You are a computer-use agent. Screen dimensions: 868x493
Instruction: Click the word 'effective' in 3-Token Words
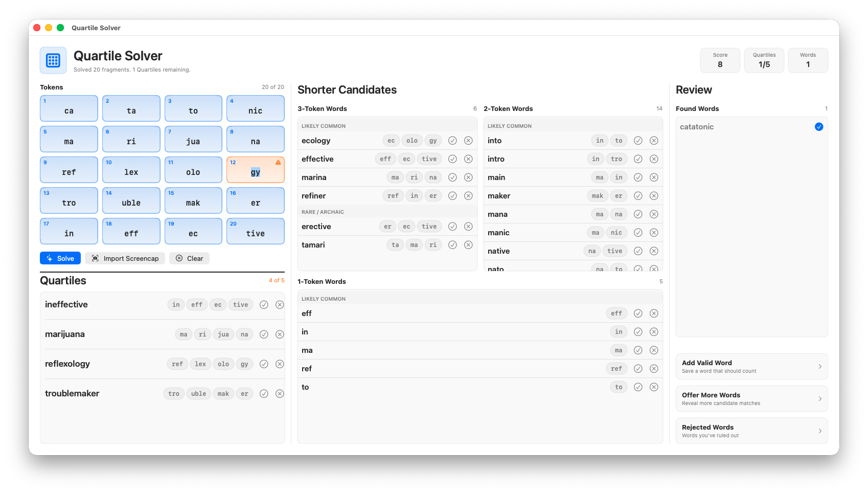click(317, 159)
